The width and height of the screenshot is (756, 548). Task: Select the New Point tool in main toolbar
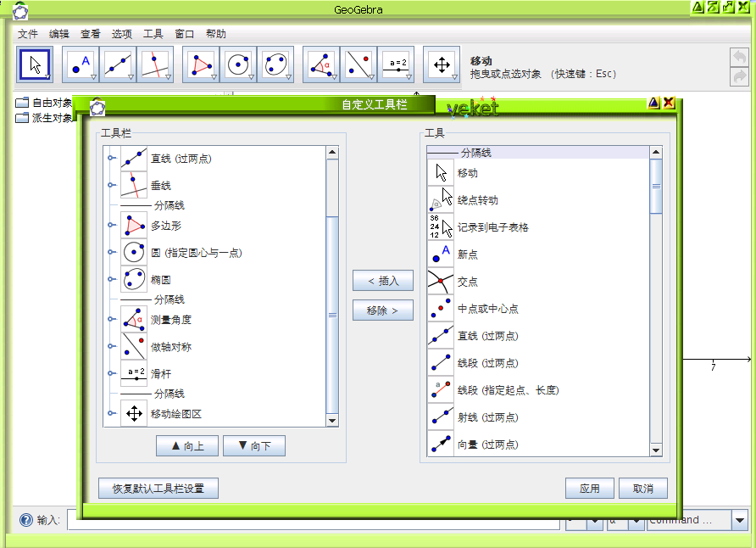click(x=81, y=64)
